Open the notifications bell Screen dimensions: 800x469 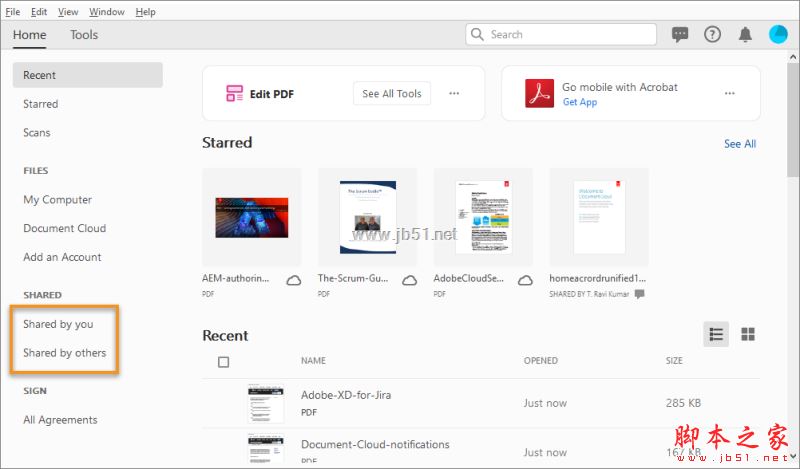[745, 35]
